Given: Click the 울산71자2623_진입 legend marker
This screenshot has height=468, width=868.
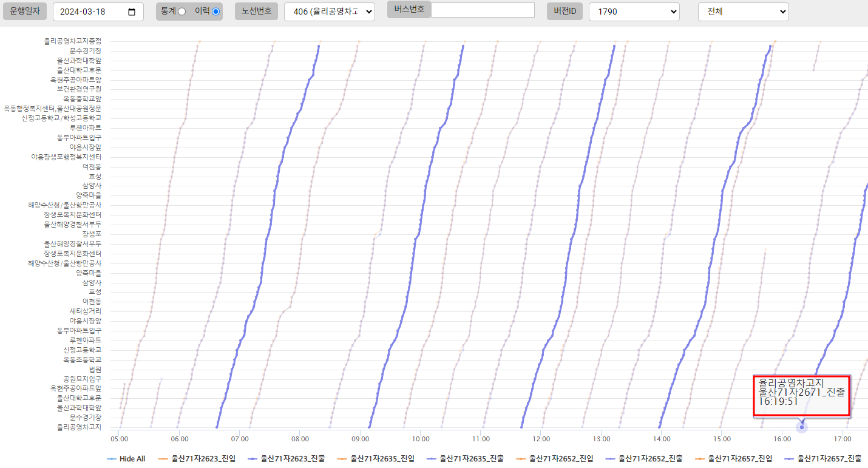Looking at the screenshot, I should click(x=163, y=459).
